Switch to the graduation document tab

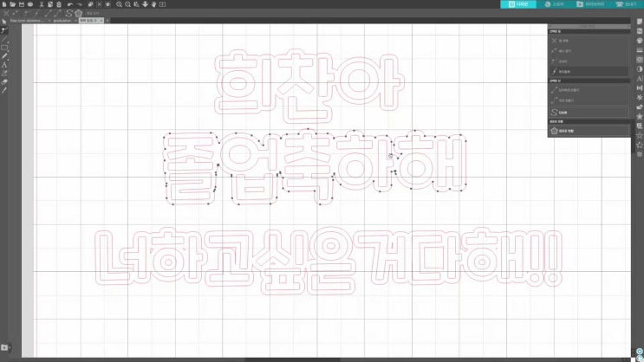[62, 20]
